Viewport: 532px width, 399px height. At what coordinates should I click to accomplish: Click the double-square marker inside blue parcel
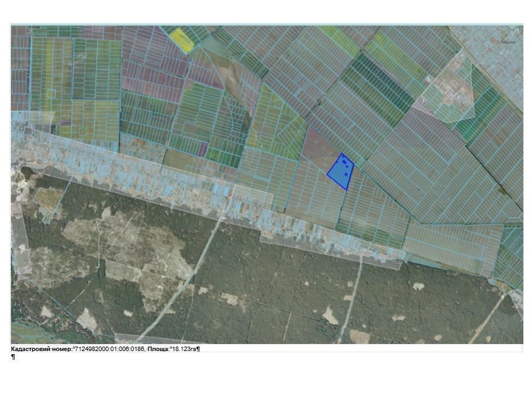tap(344, 162)
